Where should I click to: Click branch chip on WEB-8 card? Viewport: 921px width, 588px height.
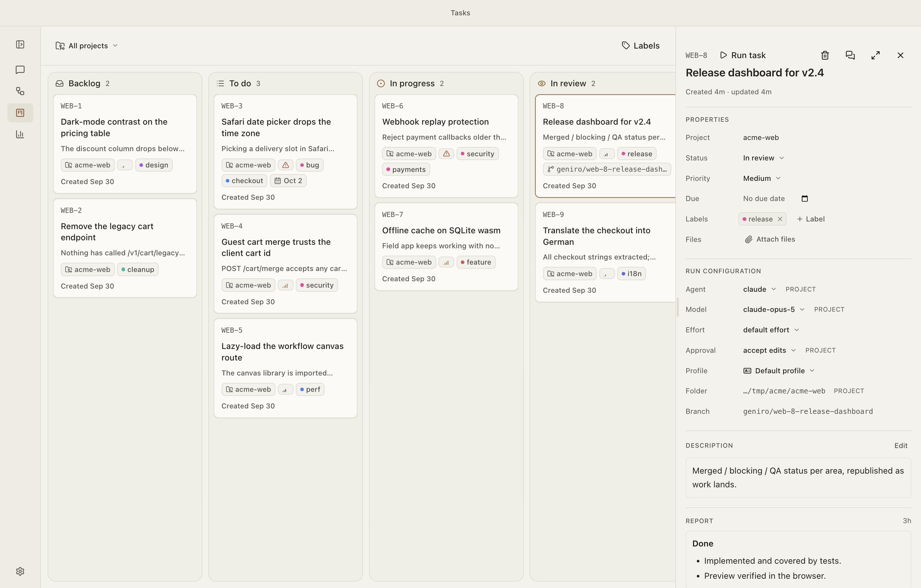pos(607,169)
